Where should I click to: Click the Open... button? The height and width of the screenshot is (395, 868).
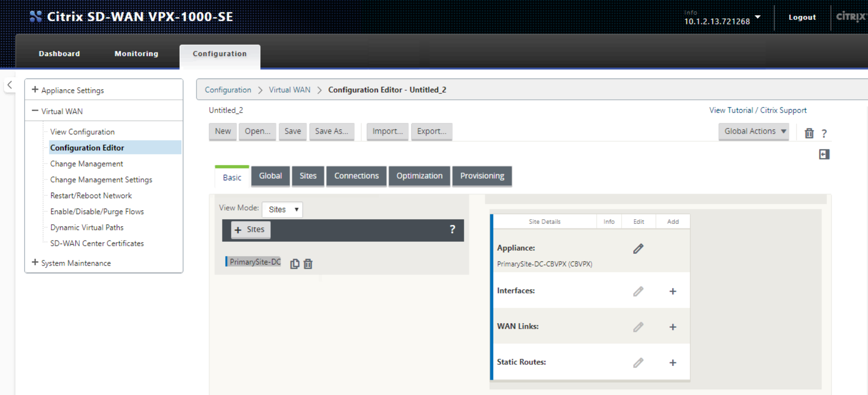pos(258,131)
